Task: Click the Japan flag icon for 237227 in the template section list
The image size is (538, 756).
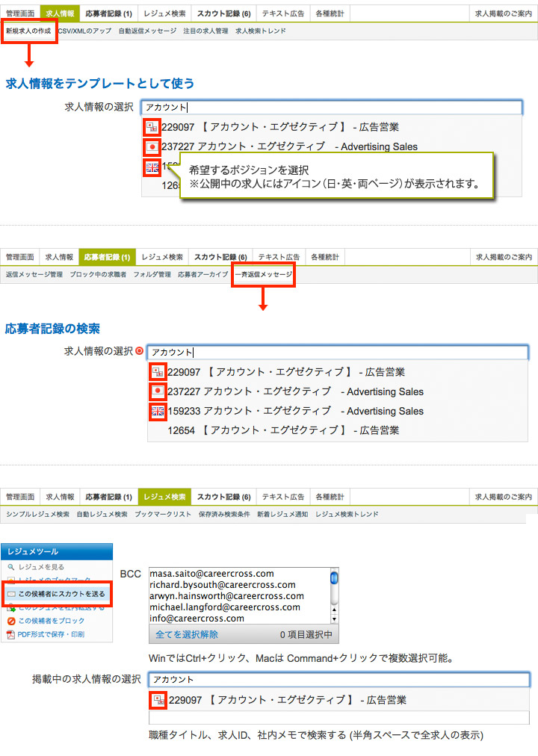Action: coord(152,146)
